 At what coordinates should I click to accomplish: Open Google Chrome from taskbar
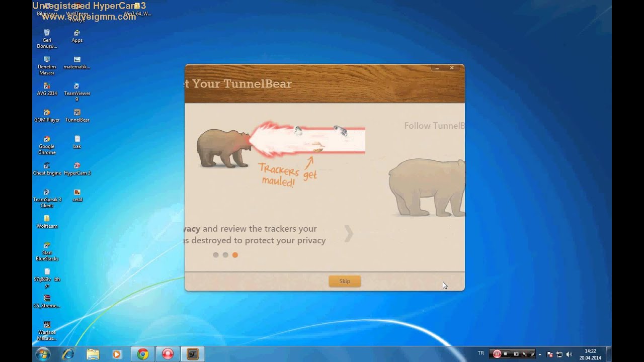[x=143, y=354]
